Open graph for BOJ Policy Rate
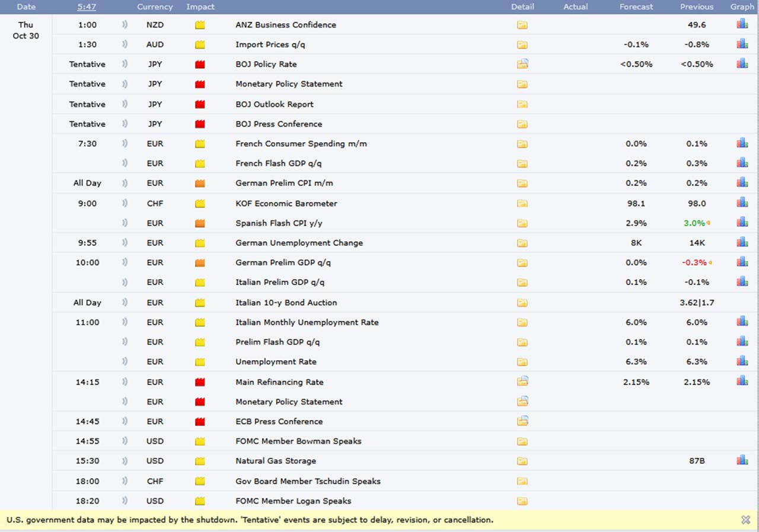Screen dimensions: 759x532 click(x=742, y=63)
